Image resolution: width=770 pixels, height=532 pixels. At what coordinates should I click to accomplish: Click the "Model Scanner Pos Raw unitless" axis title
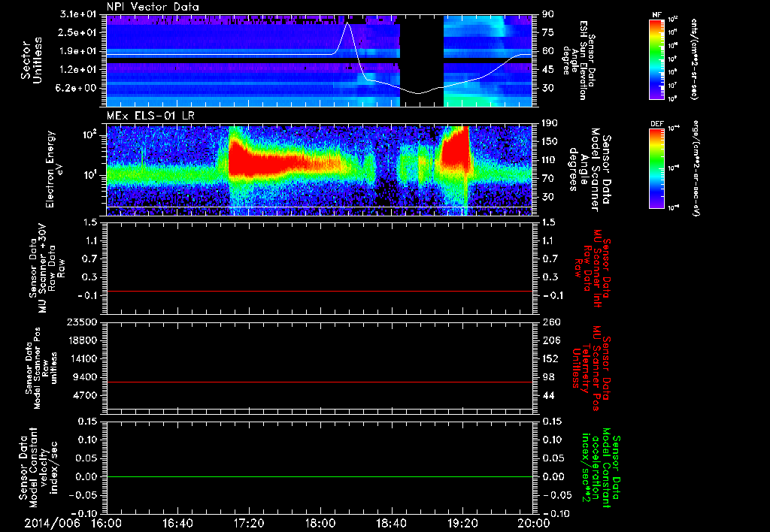(x=42, y=368)
